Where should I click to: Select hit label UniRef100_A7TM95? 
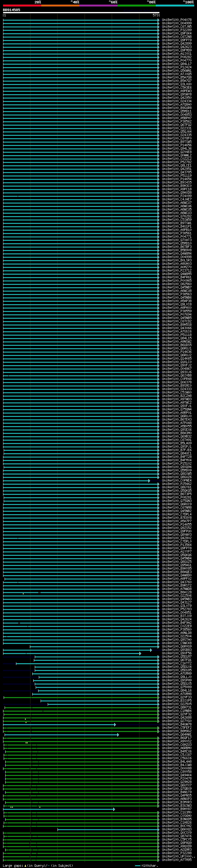(x=177, y=860)
